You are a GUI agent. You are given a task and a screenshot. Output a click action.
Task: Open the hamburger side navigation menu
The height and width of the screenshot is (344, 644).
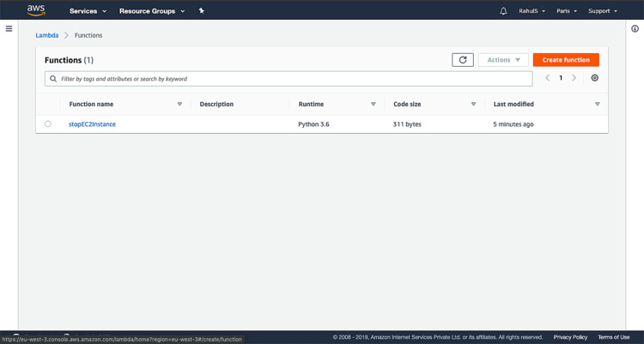point(9,28)
